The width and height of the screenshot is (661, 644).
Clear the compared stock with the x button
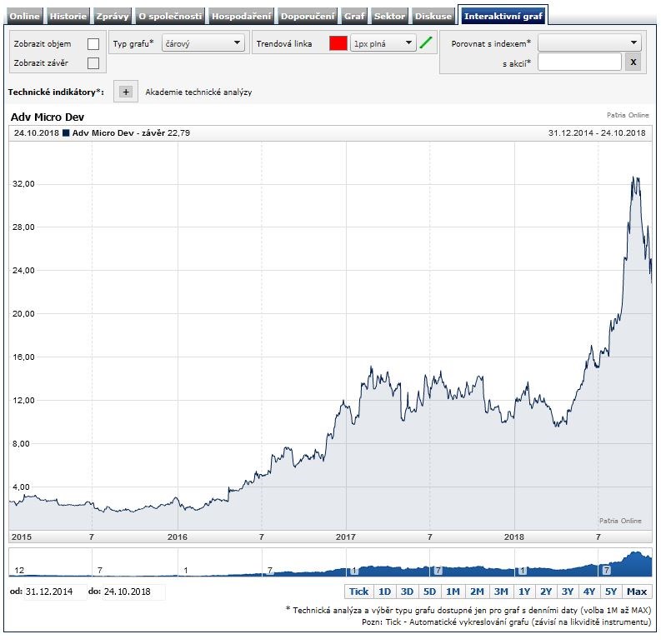(x=633, y=62)
